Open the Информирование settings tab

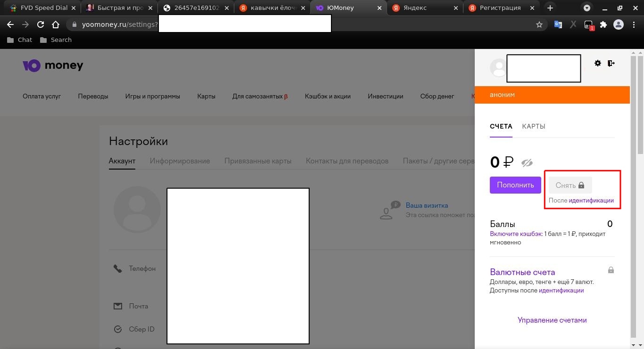[x=180, y=161]
